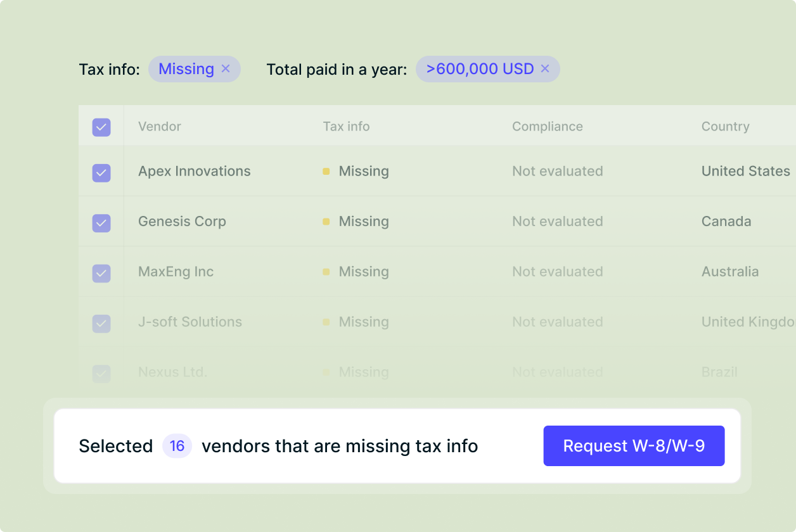Toggle the MaxEng Inc row checkbox
The image size is (796, 532).
[101, 272]
